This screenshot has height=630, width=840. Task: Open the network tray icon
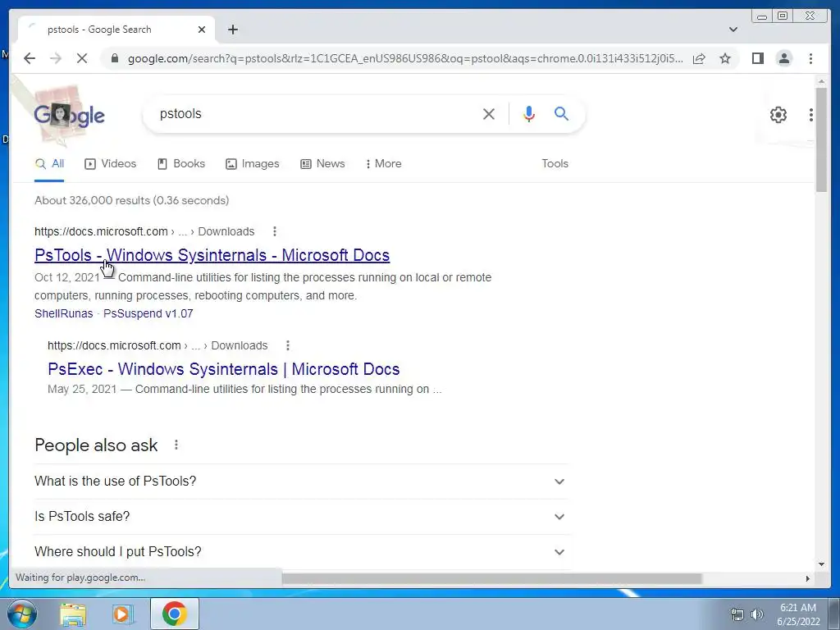[x=737, y=614]
